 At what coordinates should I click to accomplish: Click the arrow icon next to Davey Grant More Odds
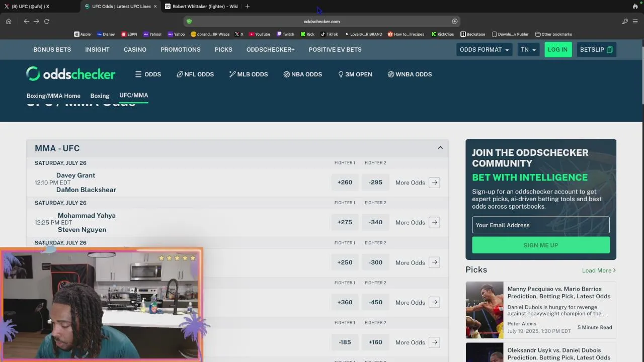(x=435, y=183)
